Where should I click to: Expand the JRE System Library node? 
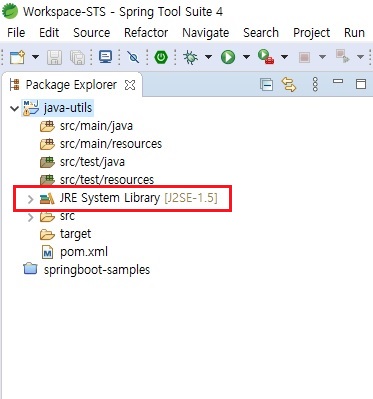tap(30, 199)
